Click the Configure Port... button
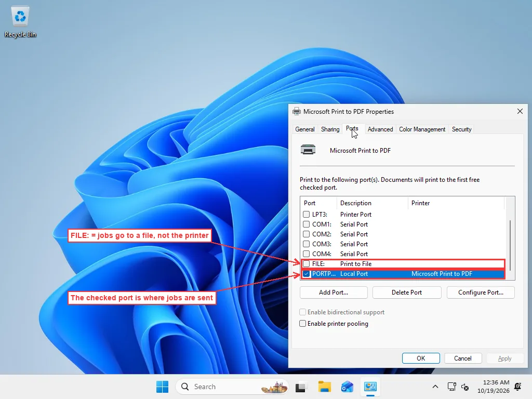 tap(481, 292)
